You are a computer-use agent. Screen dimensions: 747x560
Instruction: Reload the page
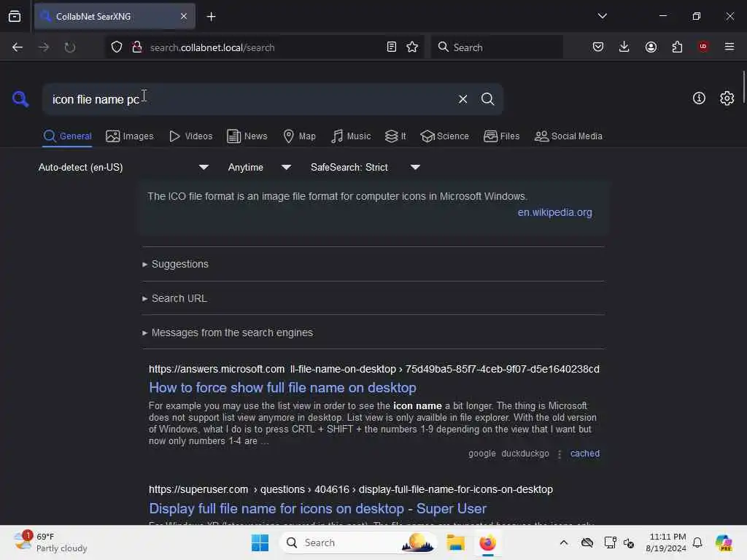[69, 47]
